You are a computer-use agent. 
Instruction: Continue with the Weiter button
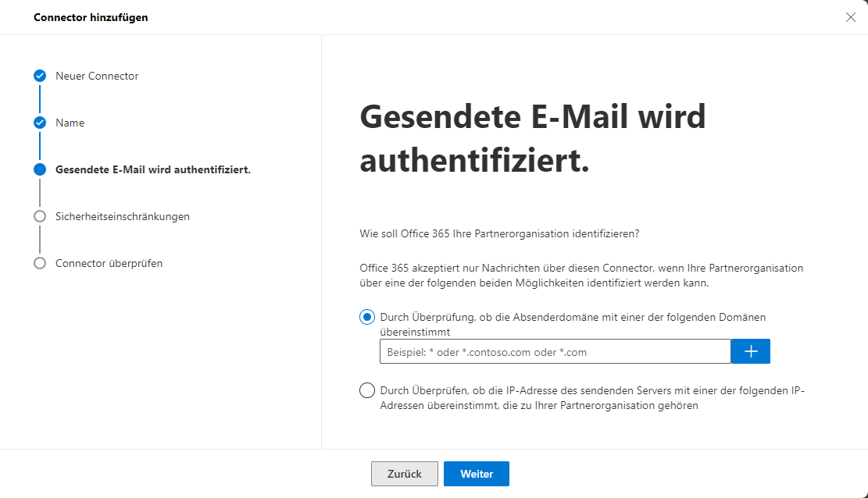pyautogui.click(x=477, y=474)
